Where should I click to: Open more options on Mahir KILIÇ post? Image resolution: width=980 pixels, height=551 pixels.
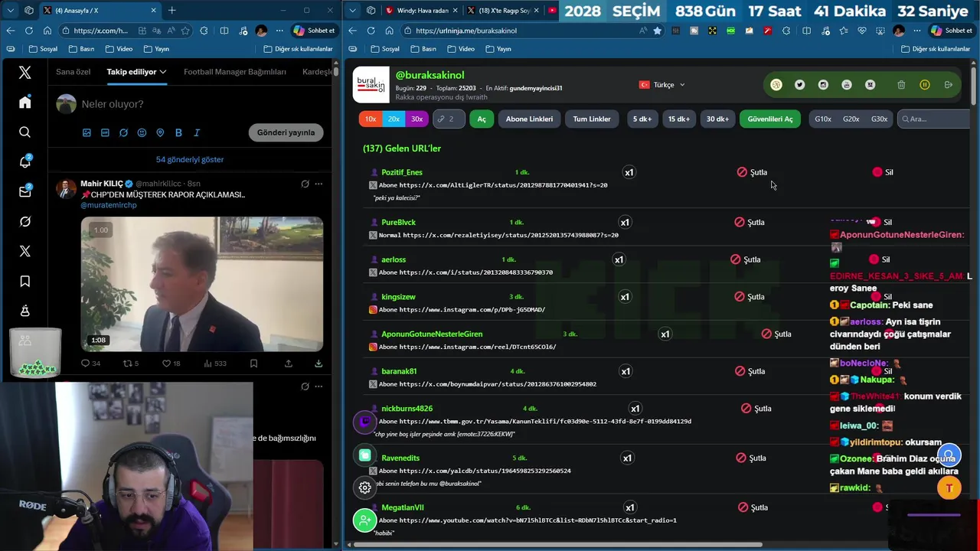[x=318, y=184]
